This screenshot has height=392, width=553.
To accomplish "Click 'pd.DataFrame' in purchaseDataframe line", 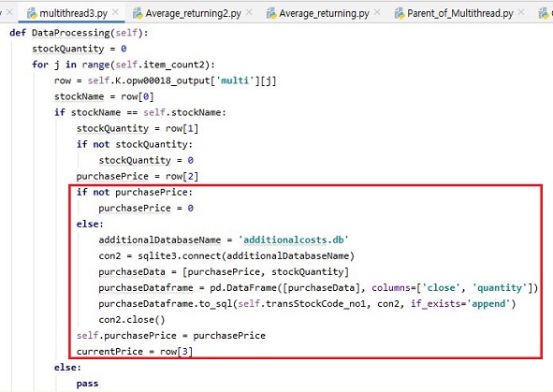I will pyautogui.click(x=243, y=287).
